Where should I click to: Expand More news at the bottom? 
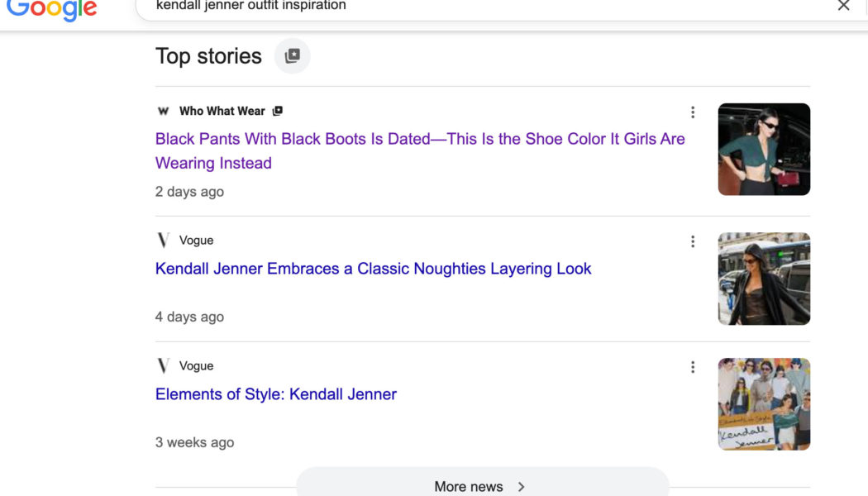[x=484, y=486]
